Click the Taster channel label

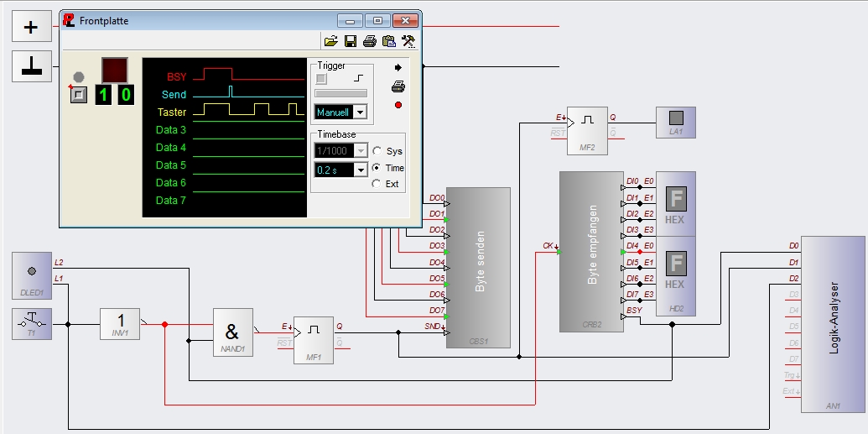pyautogui.click(x=172, y=112)
